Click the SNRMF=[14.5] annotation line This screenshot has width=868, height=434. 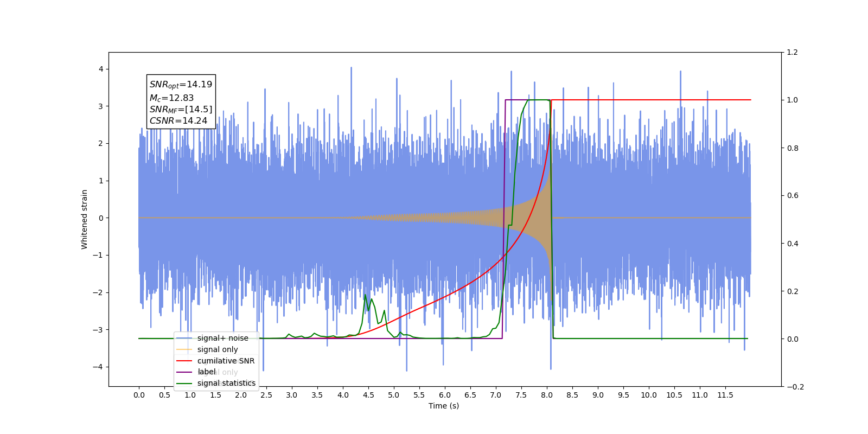pyautogui.click(x=181, y=110)
